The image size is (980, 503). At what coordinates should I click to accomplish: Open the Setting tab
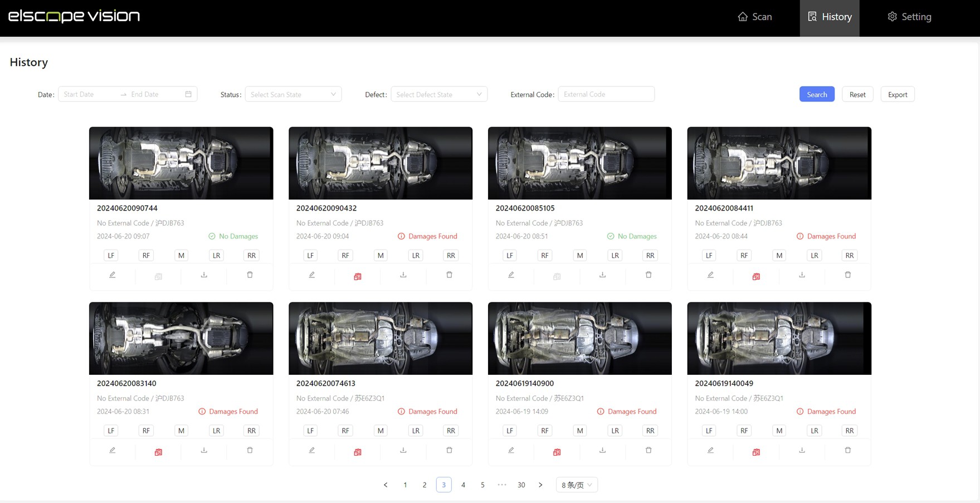pyautogui.click(x=909, y=17)
